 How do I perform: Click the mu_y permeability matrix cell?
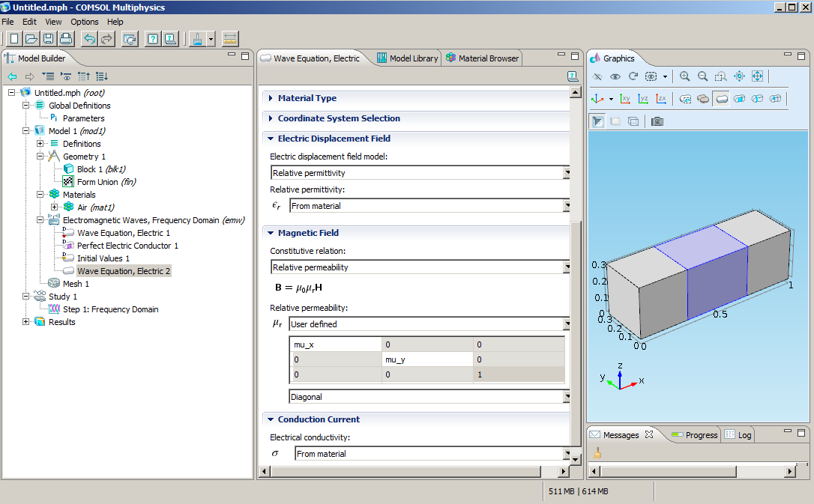[x=426, y=359]
